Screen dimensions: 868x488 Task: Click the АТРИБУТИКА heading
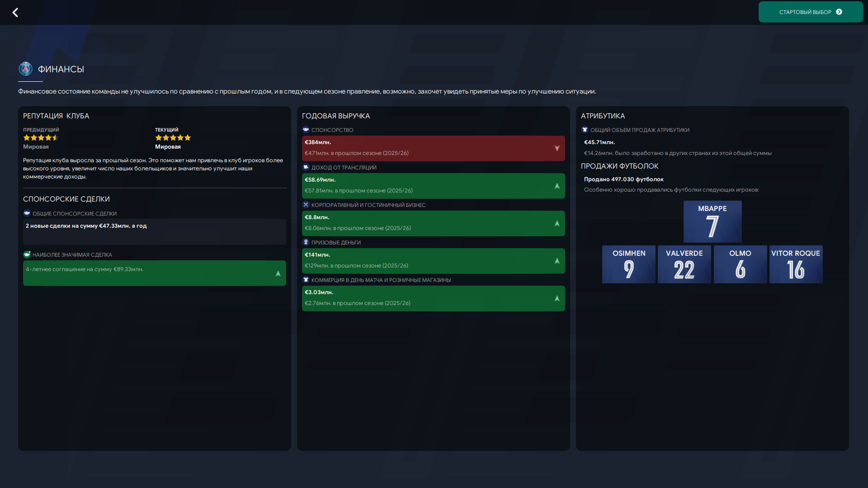[x=603, y=116]
